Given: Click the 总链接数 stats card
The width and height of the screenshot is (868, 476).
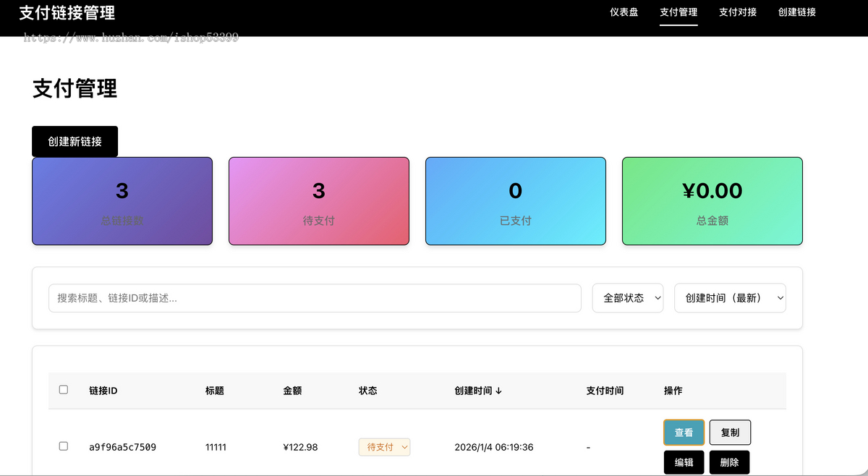Looking at the screenshot, I should click(122, 201).
